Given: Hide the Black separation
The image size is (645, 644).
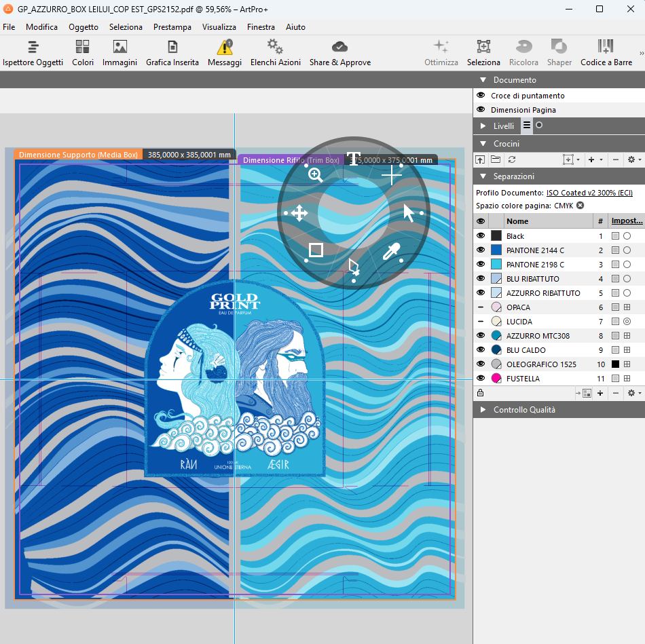Looking at the screenshot, I should [x=481, y=235].
